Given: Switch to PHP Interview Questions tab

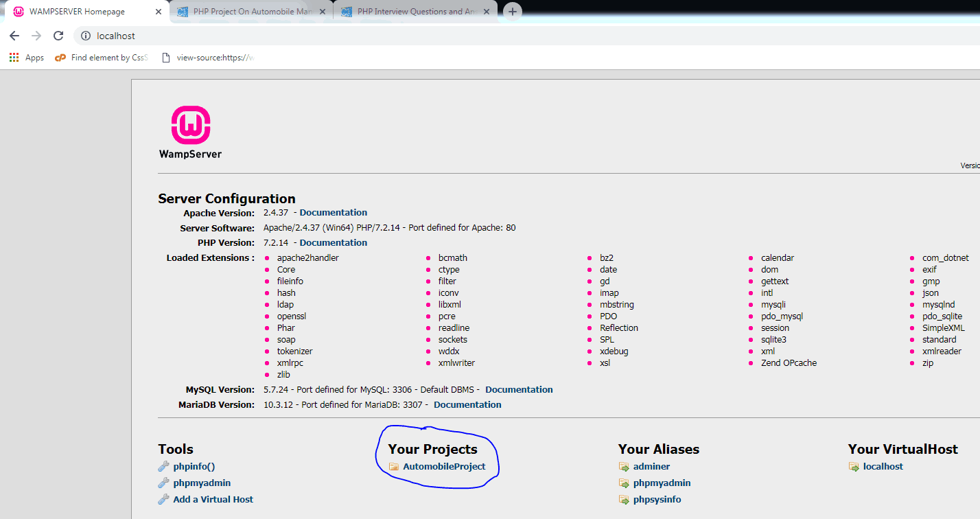Looking at the screenshot, I should tap(415, 12).
